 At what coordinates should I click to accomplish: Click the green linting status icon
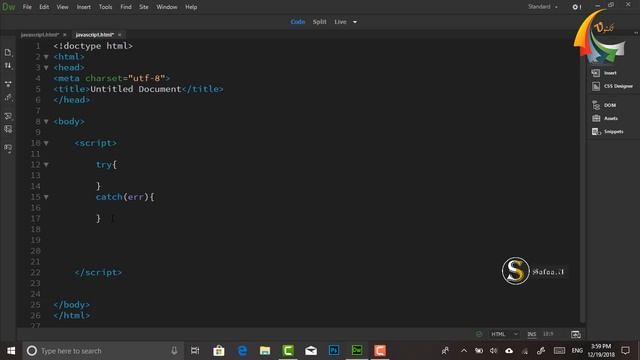[479, 334]
